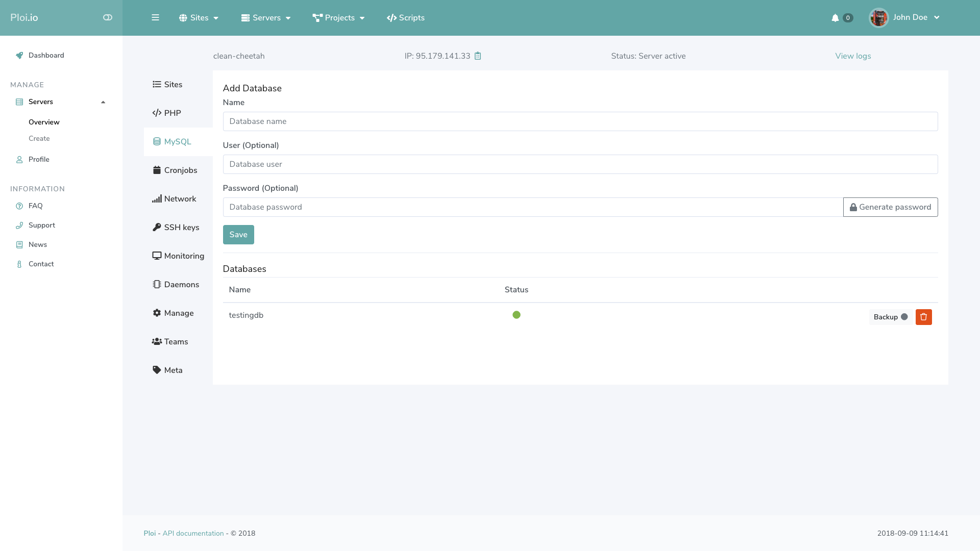Copy the server IP with clipboard icon
The image size is (980, 551).
[x=478, y=56]
